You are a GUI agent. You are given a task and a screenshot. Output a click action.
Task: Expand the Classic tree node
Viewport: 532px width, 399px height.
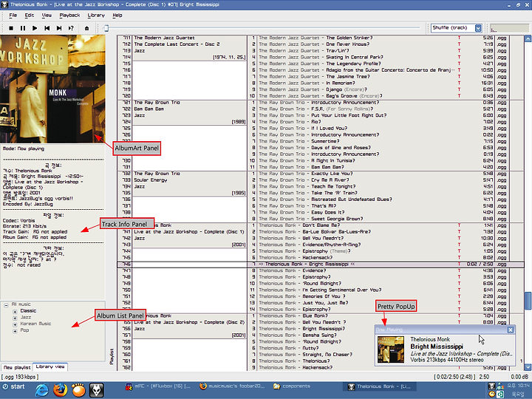pyautogui.click(x=15, y=312)
